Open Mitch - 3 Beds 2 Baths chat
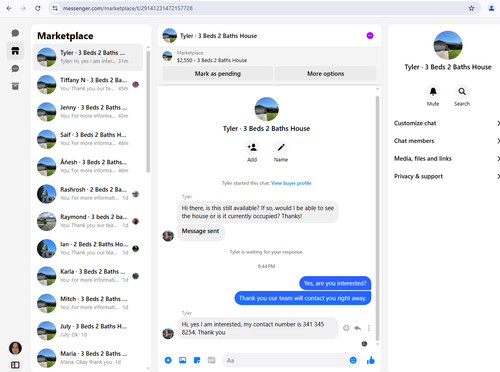This screenshot has width=500, height=372. click(88, 303)
